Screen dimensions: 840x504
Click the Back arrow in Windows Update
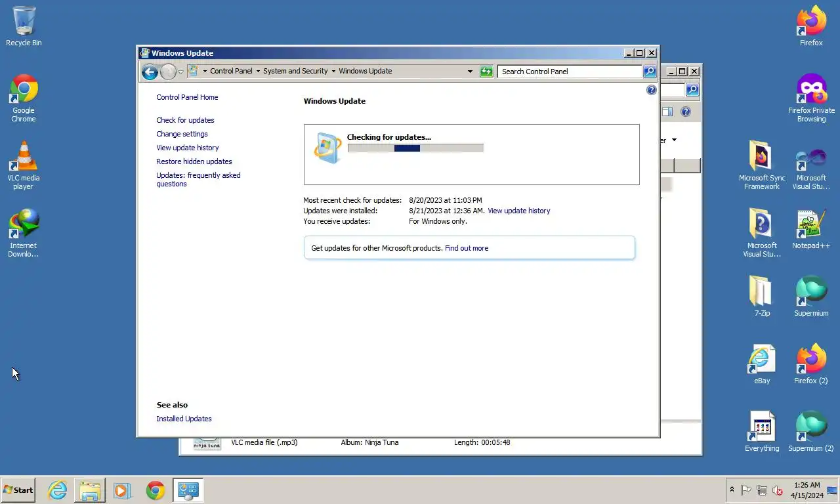point(150,72)
